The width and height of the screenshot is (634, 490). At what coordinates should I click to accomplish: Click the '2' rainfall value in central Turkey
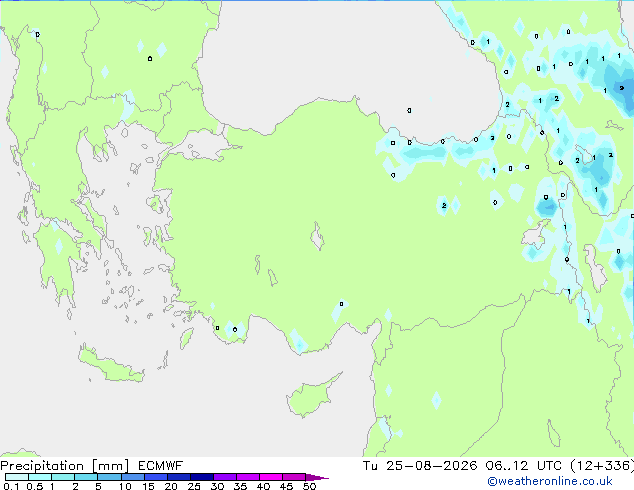444,205
